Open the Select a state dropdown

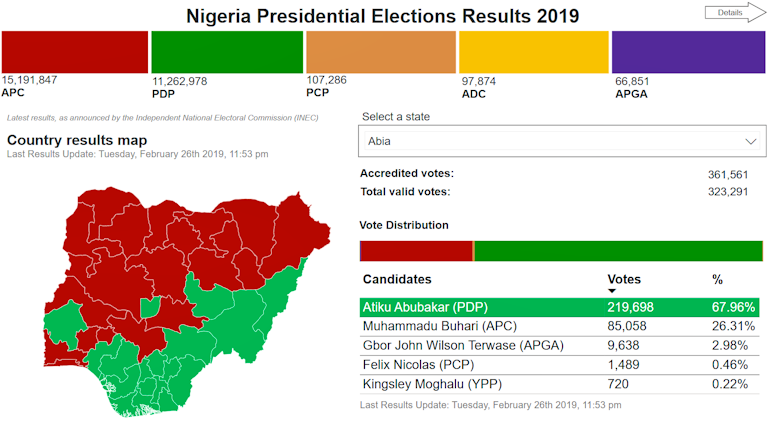coord(560,142)
